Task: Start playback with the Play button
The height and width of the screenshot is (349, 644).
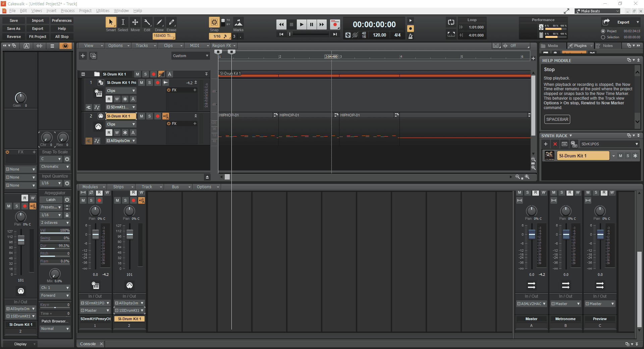Action: 301,24
